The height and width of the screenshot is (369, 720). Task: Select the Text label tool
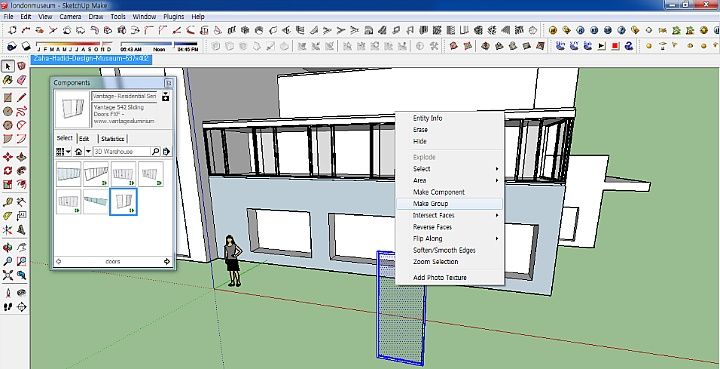tap(22, 216)
